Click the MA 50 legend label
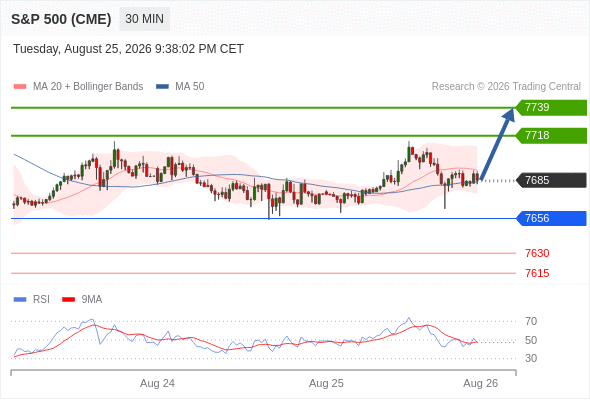 tap(190, 87)
